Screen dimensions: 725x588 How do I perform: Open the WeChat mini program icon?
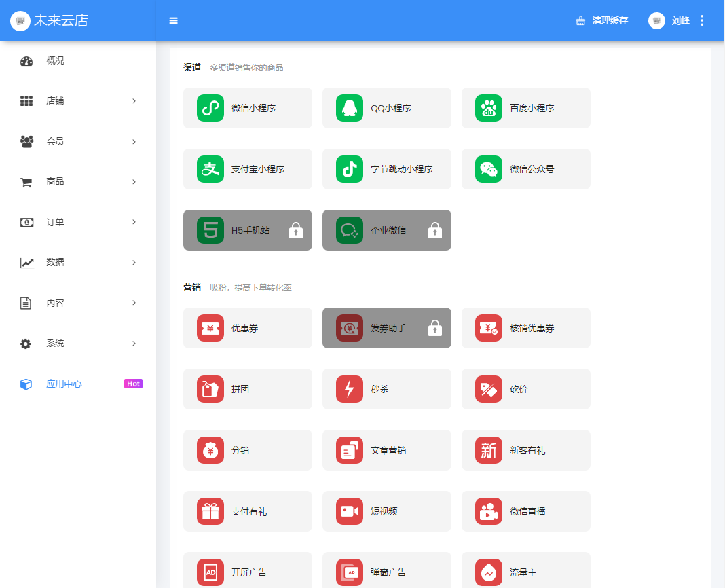(x=210, y=108)
